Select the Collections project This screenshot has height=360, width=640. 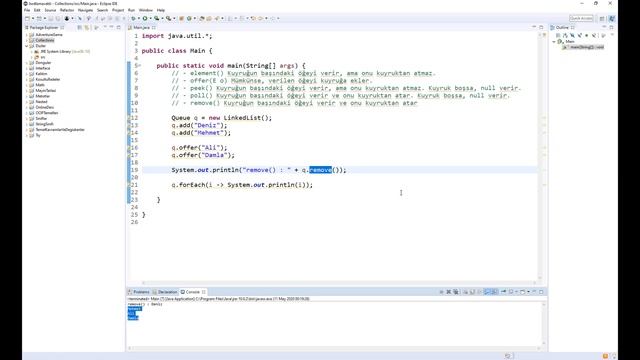click(44, 40)
